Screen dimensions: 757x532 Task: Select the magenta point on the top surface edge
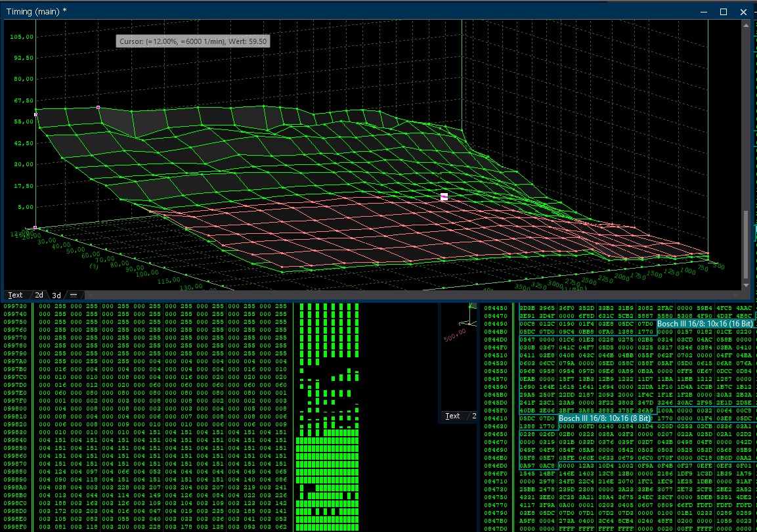pos(98,107)
